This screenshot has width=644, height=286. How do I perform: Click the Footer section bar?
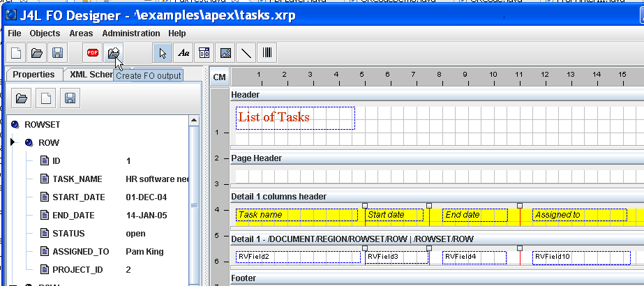point(437,278)
